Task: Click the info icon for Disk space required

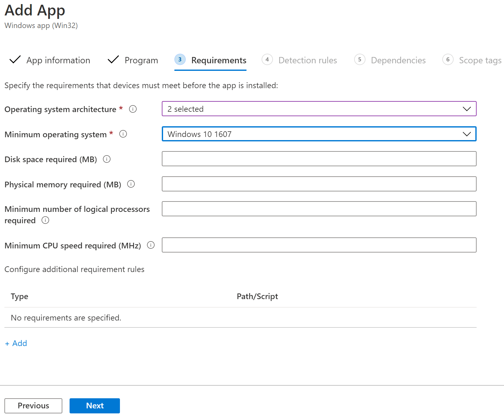Action: (107, 159)
